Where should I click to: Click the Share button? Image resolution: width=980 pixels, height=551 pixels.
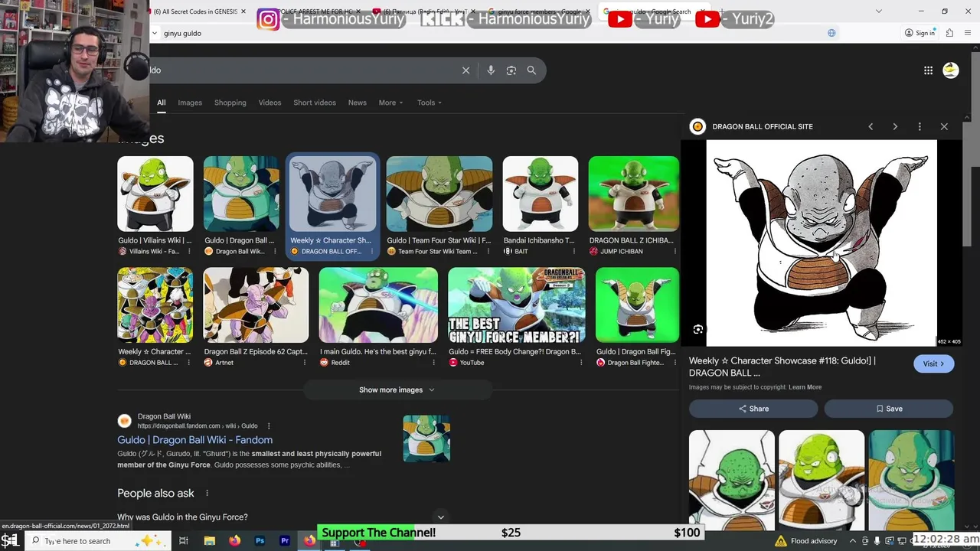[x=753, y=409]
